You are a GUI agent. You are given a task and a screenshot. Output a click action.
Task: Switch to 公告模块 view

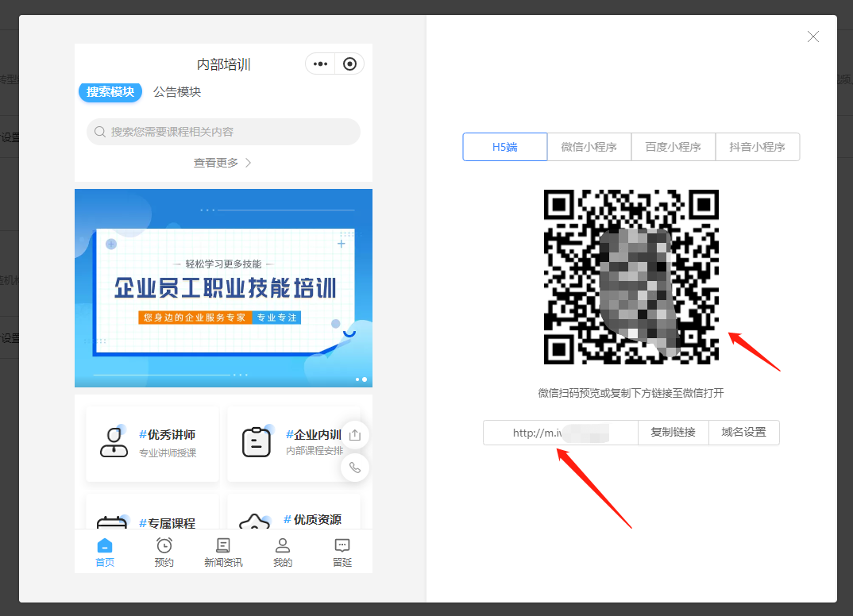tap(176, 92)
